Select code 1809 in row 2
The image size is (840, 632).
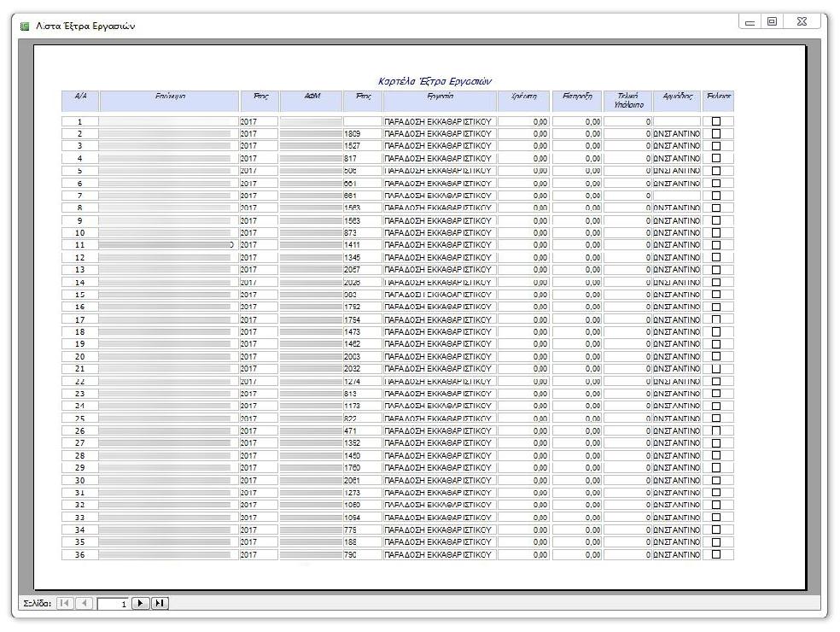(x=352, y=133)
